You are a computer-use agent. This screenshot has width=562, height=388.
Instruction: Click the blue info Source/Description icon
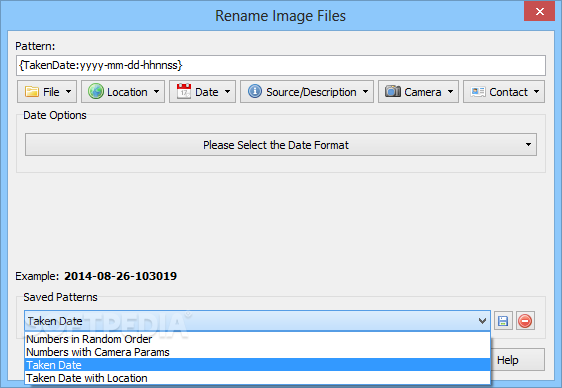click(x=254, y=91)
